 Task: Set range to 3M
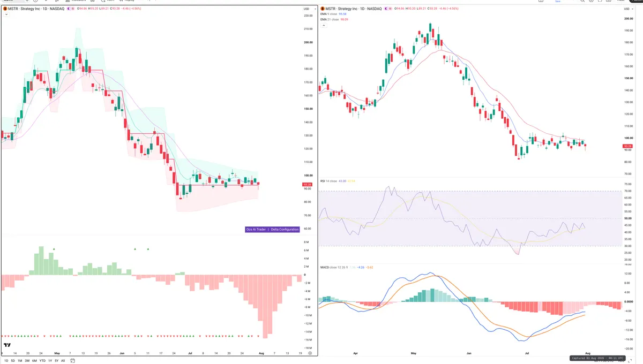click(27, 361)
